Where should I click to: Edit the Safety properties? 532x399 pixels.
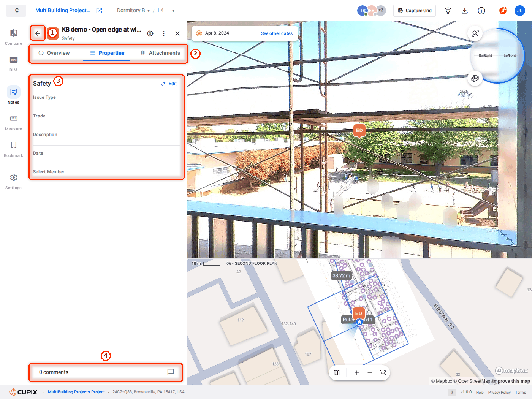point(169,84)
